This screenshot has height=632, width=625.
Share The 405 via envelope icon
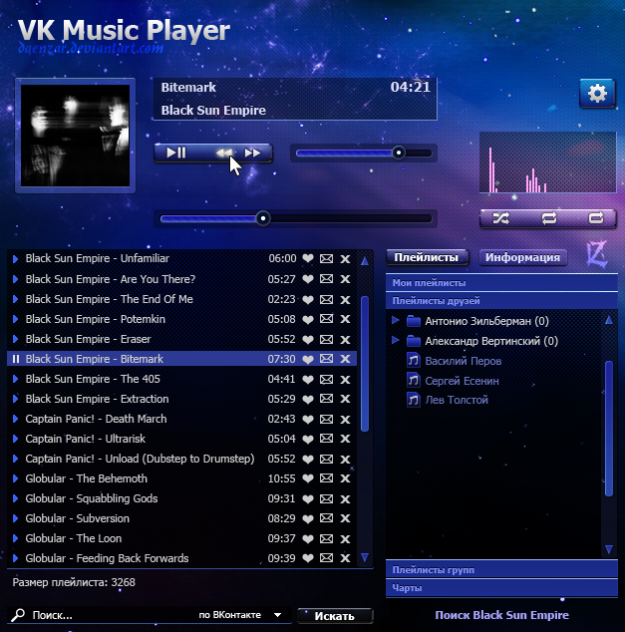pyautogui.click(x=326, y=379)
